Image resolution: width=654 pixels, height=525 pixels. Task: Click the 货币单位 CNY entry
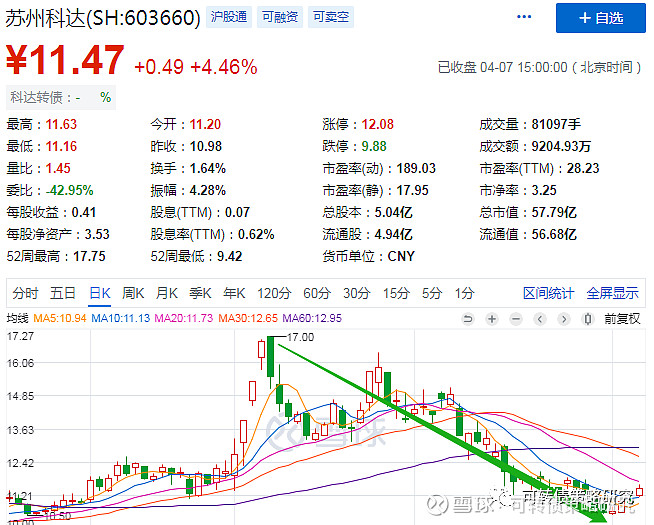[368, 256]
